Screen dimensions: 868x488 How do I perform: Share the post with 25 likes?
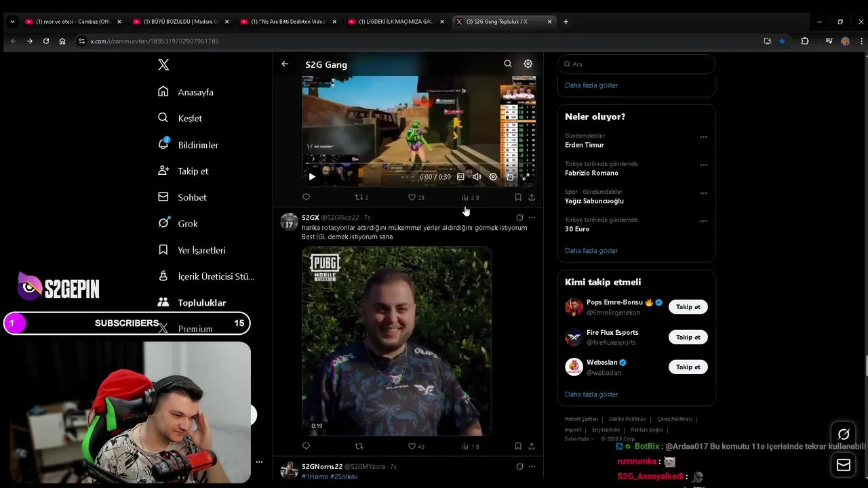coord(532,197)
